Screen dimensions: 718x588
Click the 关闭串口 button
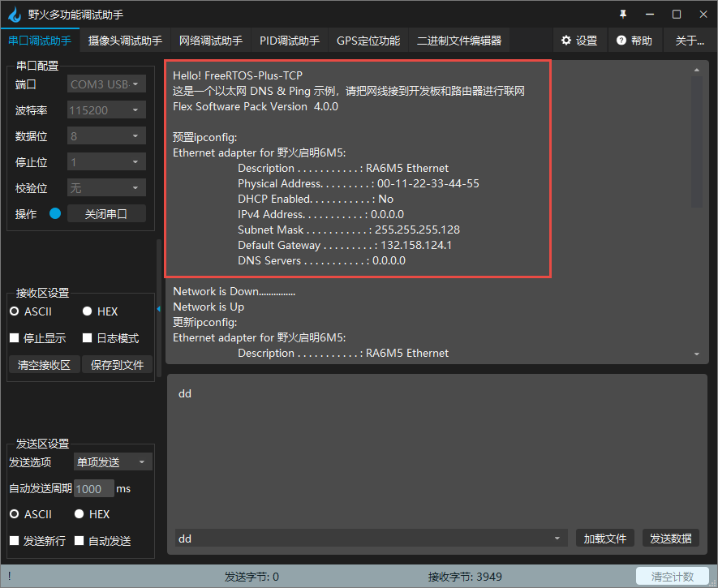tap(106, 213)
